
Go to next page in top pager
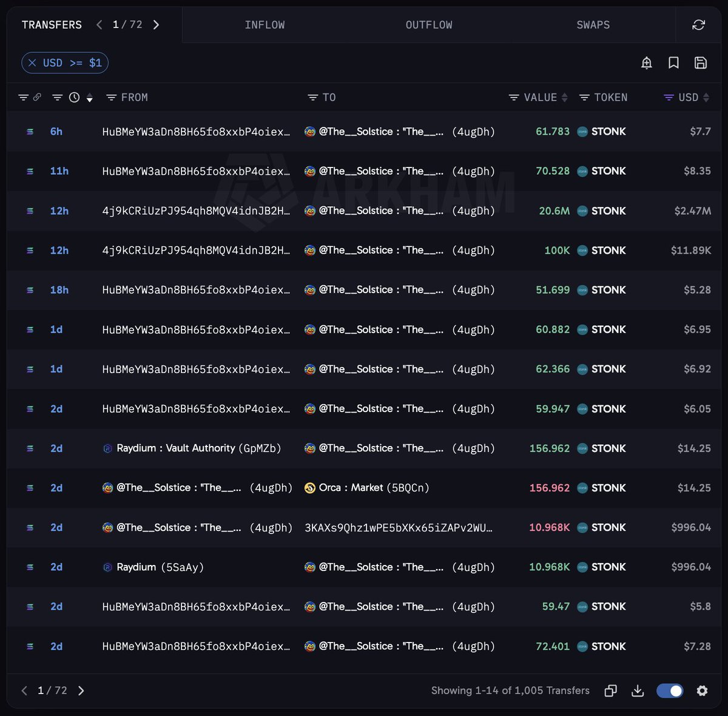156,25
